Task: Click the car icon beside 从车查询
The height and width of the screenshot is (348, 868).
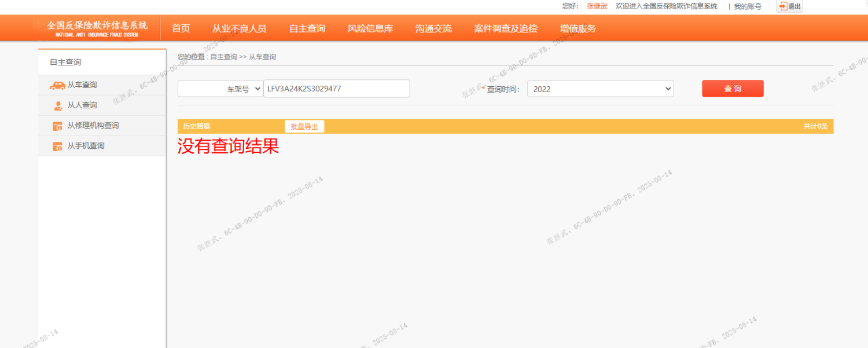Action: click(x=57, y=85)
